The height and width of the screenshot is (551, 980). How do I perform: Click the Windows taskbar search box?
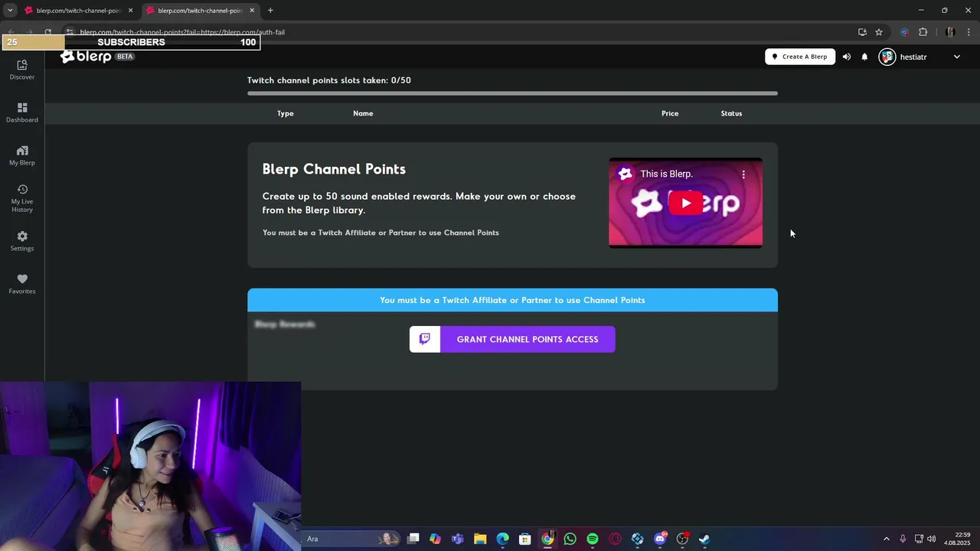pos(351,539)
